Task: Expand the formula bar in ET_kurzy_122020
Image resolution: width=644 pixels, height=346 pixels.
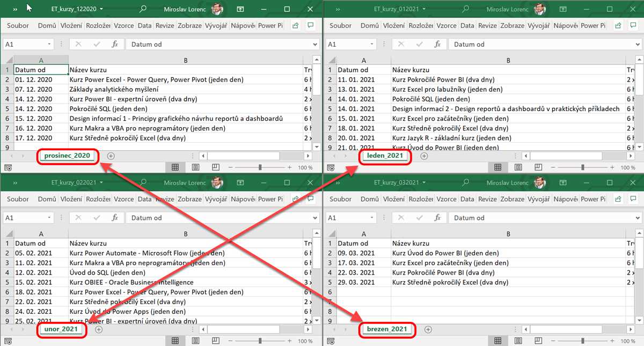Action: (314, 45)
